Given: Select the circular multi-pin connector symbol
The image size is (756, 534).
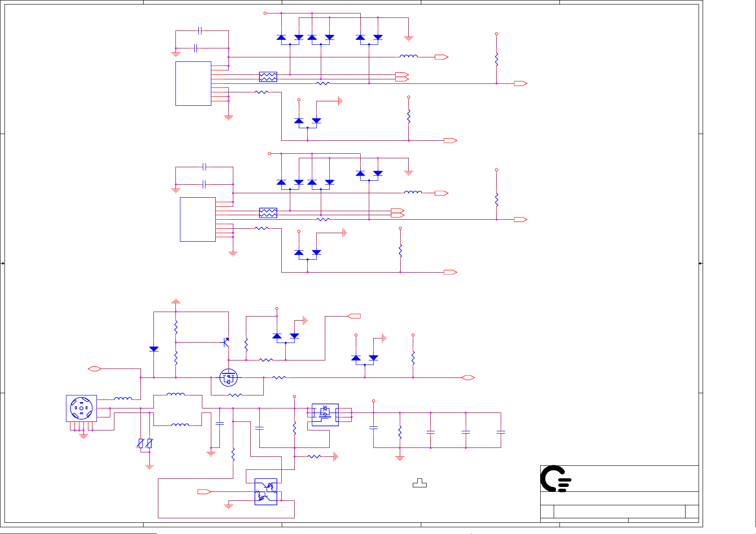Looking at the screenshot, I should (81, 408).
